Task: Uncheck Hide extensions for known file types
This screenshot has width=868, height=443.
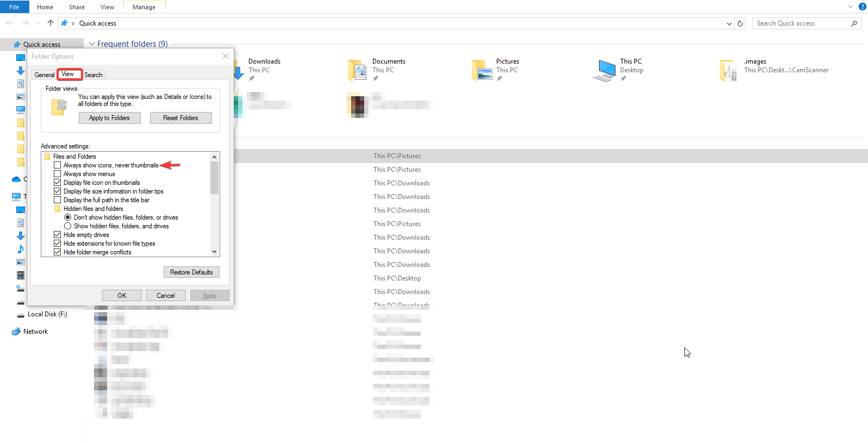Action: click(57, 244)
